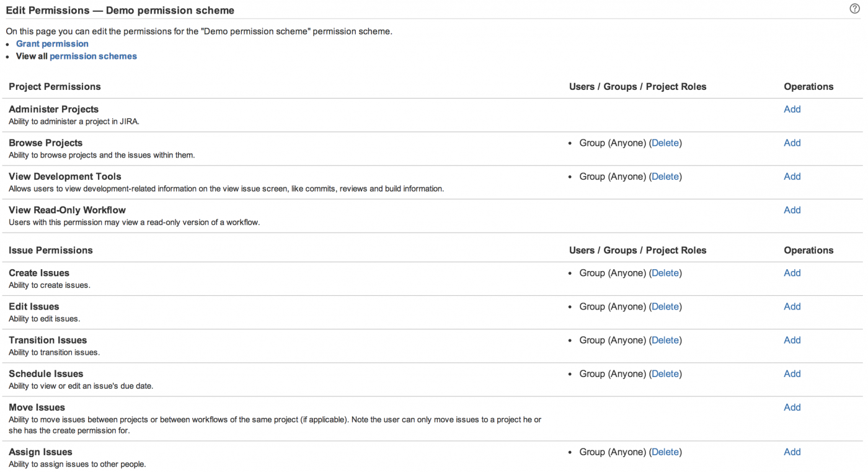The height and width of the screenshot is (472, 868).
Task: Click Add for Create Issues permission
Action: click(x=792, y=273)
